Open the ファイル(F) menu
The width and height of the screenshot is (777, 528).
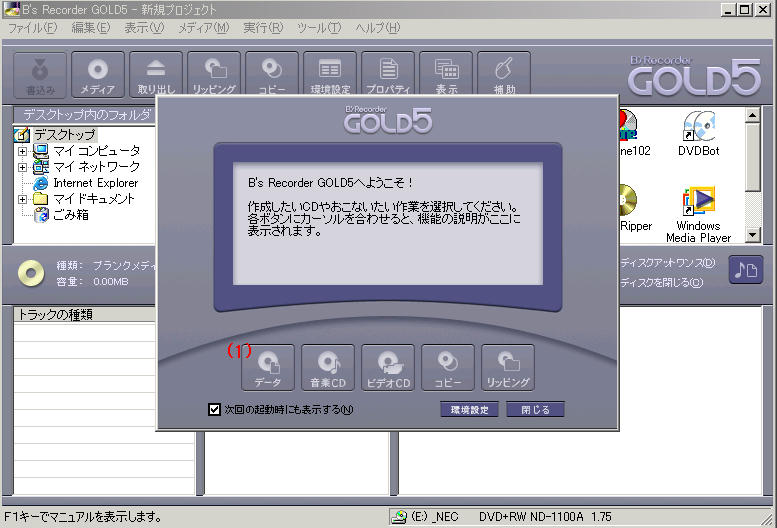[33, 28]
